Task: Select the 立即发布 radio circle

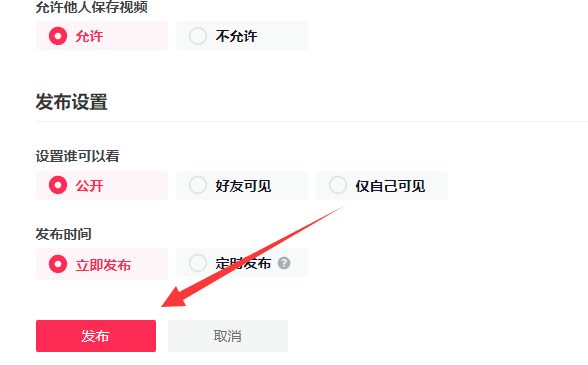Action: (58, 264)
